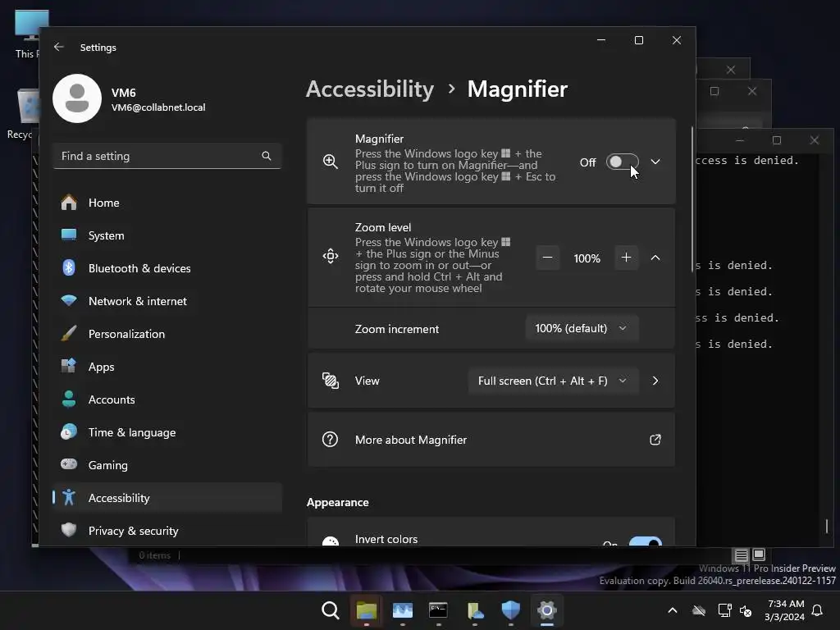
Task: Select Accessibility in the sidebar
Action: point(167,498)
